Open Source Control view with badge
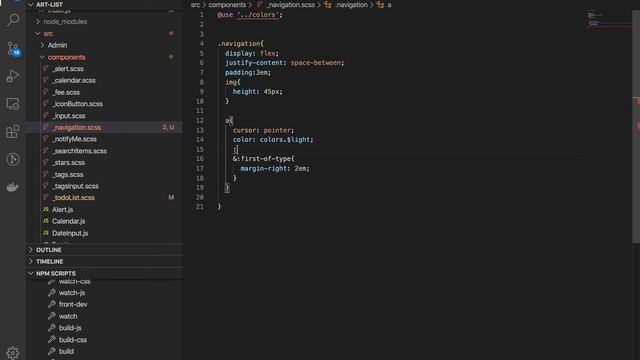Viewport: 640px width, 360px height. click(x=13, y=49)
